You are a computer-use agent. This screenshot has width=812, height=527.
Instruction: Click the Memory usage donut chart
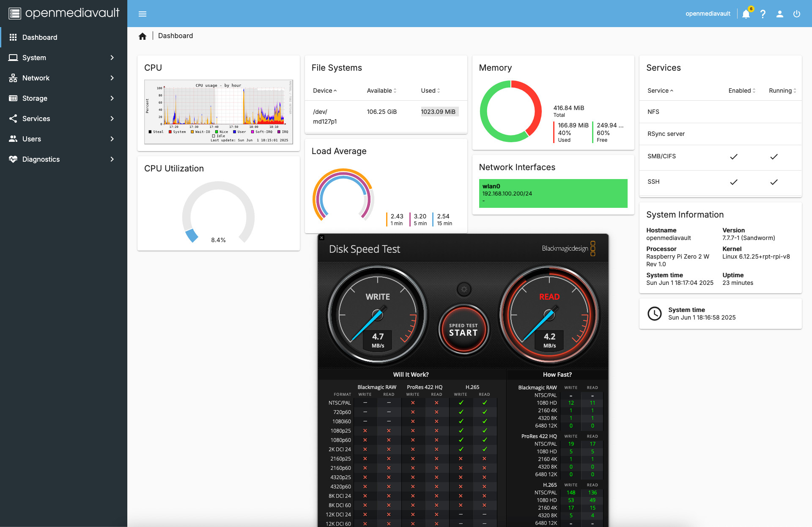click(511, 111)
